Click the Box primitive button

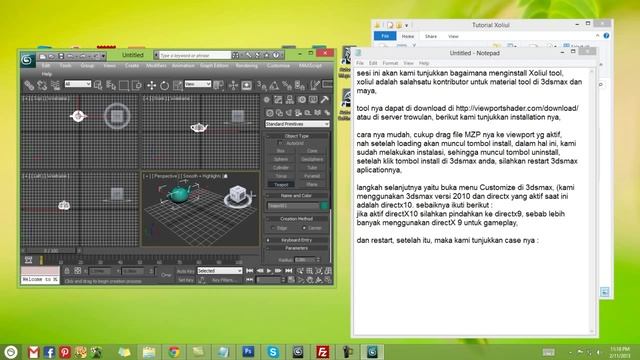pyautogui.click(x=281, y=151)
